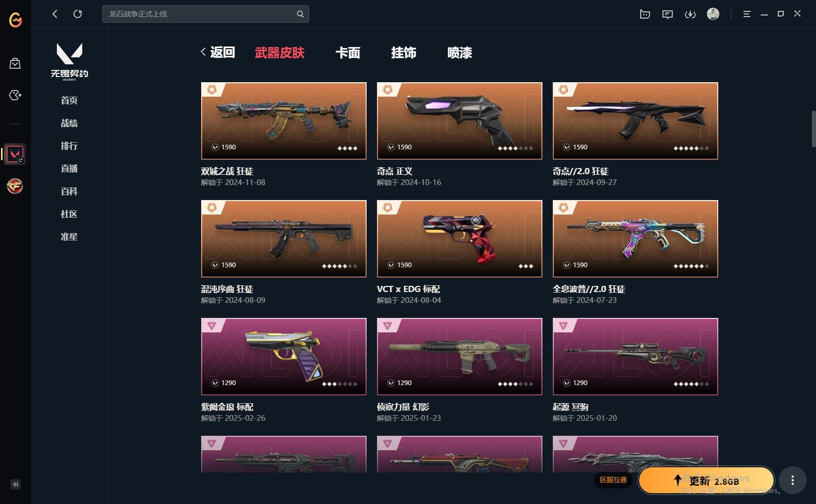
Task: Expand the collapsed sidebar arrow at bottom-left
Action: click(x=16, y=484)
